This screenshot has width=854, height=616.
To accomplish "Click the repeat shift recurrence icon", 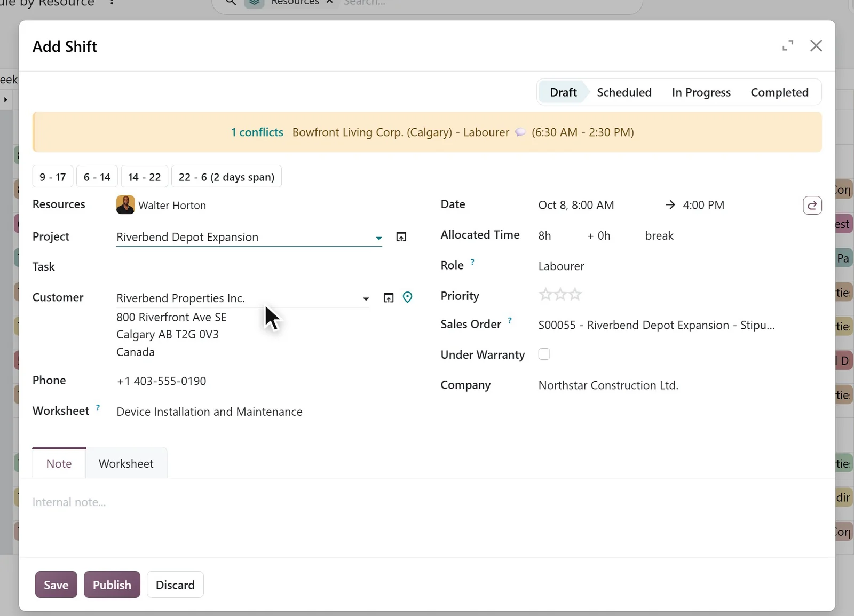I will pos(812,206).
